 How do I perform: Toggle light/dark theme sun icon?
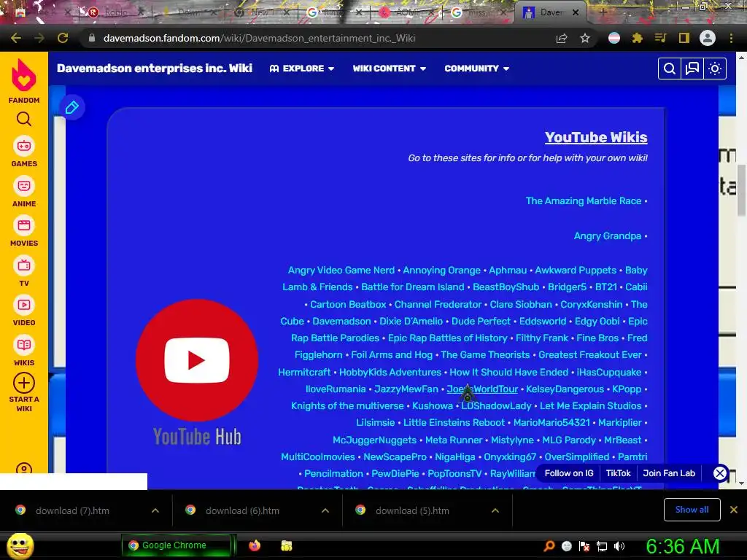715,69
